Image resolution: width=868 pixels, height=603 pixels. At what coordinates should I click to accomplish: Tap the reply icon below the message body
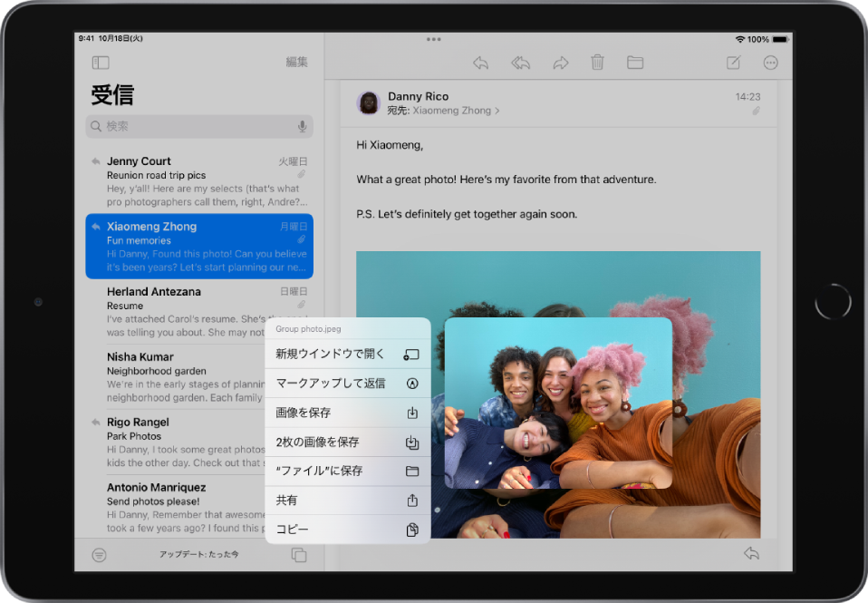tap(751, 551)
